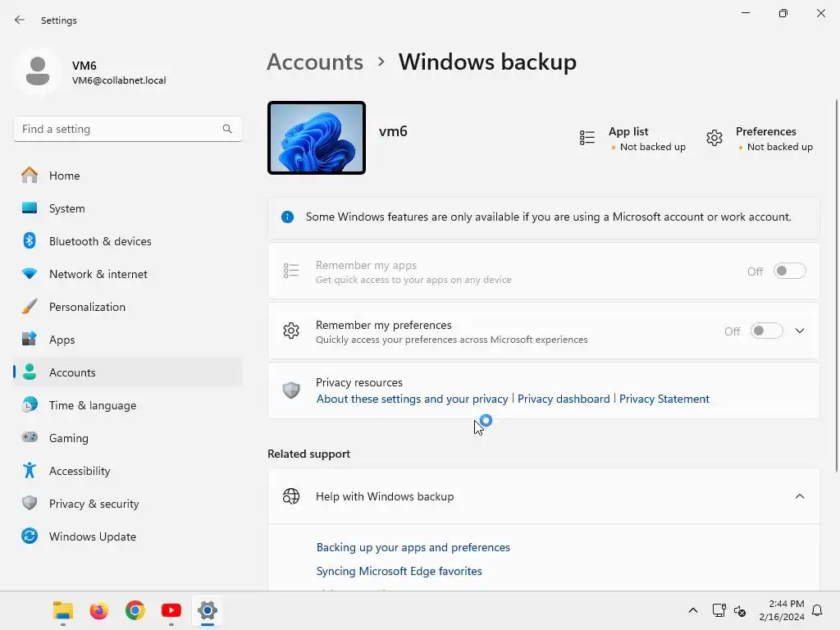Click the Windows Update icon in sidebar
840x630 pixels.
pos(30,536)
